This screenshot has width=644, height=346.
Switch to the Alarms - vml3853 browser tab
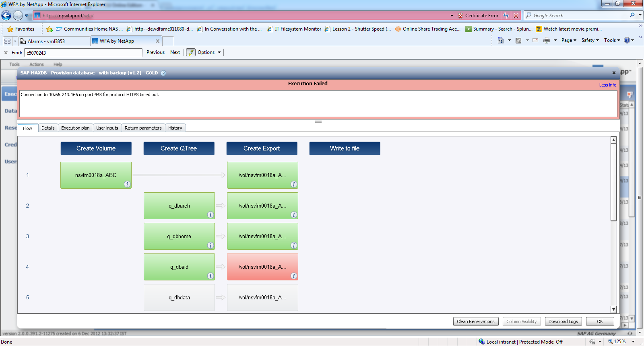(54, 41)
